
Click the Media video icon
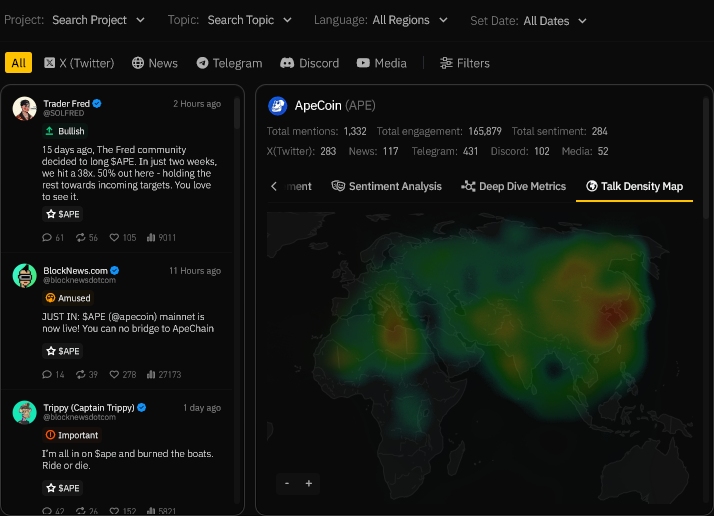point(363,63)
